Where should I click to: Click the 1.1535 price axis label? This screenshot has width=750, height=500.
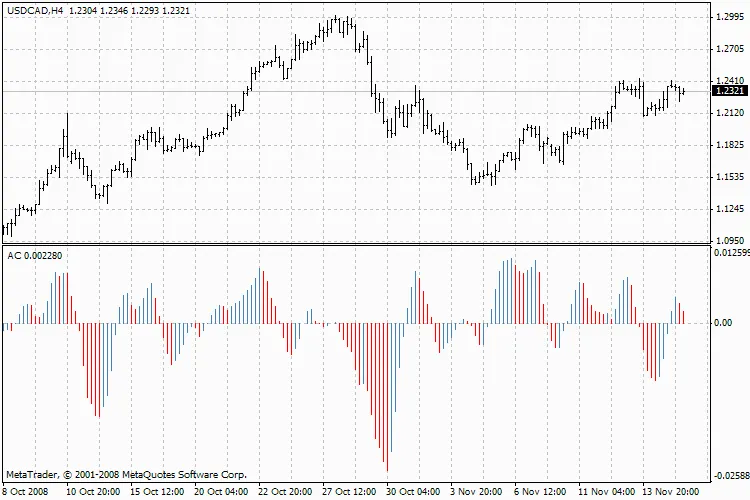point(729,177)
